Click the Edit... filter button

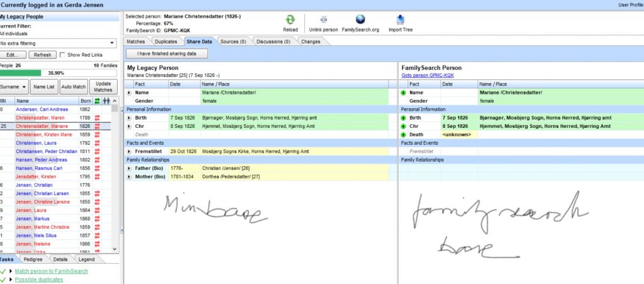[13, 55]
